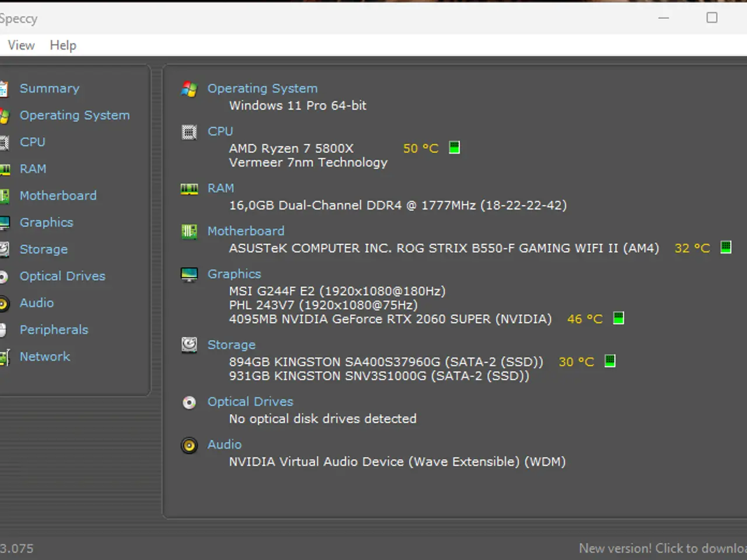The image size is (747, 560).
Task: Open the RAM heading link in summary
Action: 221,188
